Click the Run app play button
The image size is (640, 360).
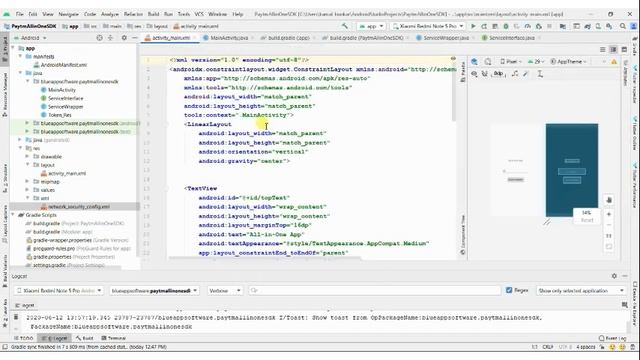(x=473, y=26)
